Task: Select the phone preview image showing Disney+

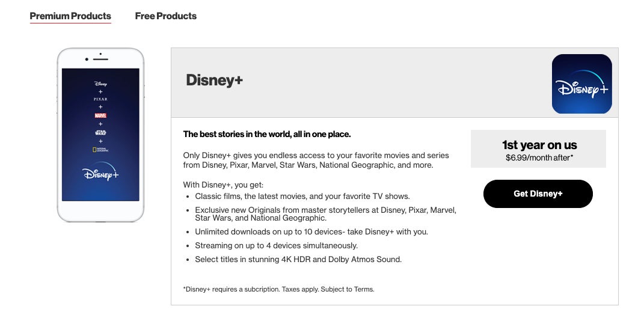Action: tap(100, 135)
